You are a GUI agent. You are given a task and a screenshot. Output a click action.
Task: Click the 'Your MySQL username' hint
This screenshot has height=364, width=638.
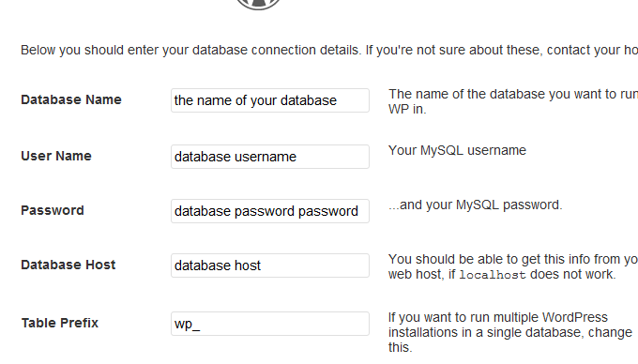[x=457, y=150]
